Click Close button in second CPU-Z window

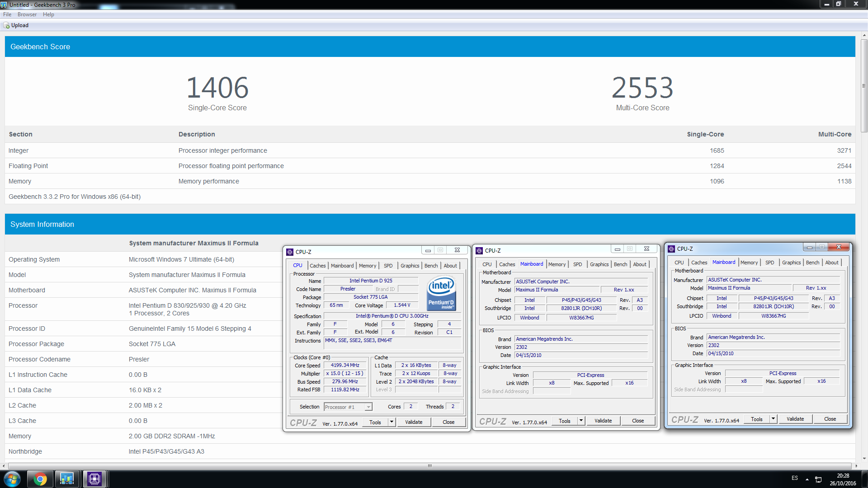coord(638,421)
